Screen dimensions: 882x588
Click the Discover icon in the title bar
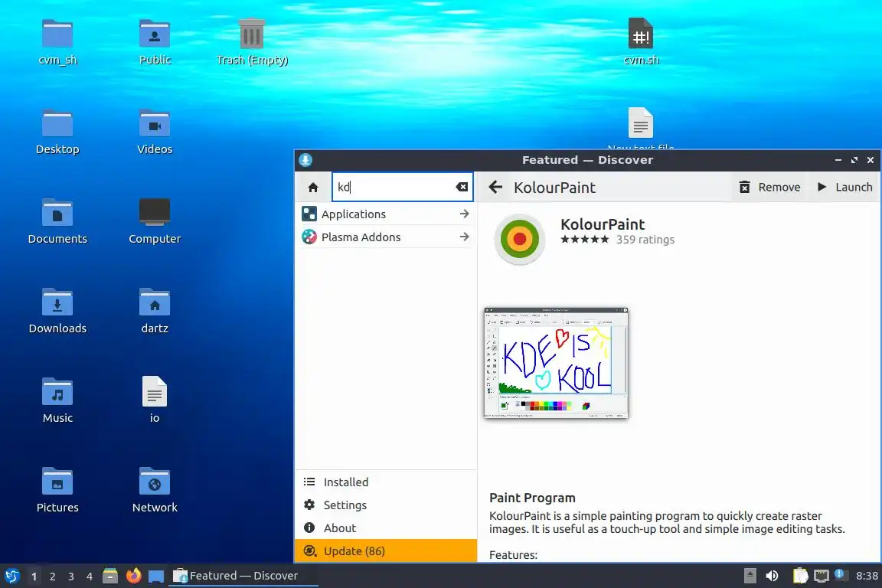pyautogui.click(x=305, y=160)
